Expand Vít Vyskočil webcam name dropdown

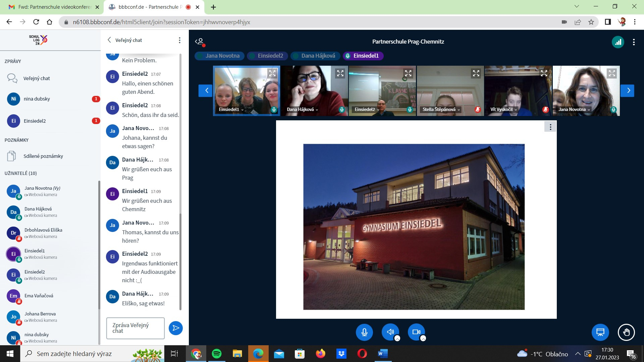pyautogui.click(x=504, y=109)
